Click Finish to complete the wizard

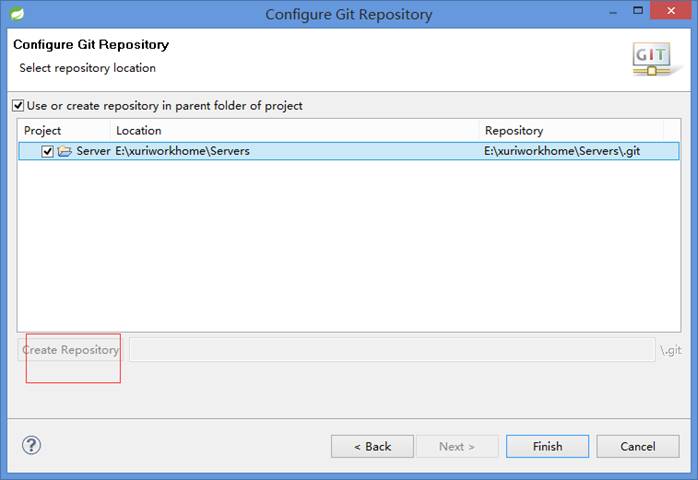click(548, 446)
